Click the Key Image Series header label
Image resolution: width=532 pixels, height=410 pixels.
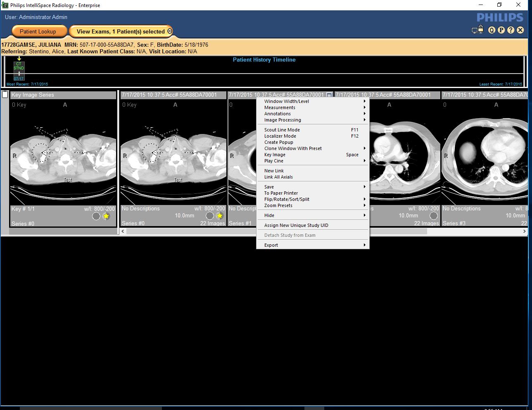pyautogui.click(x=33, y=95)
